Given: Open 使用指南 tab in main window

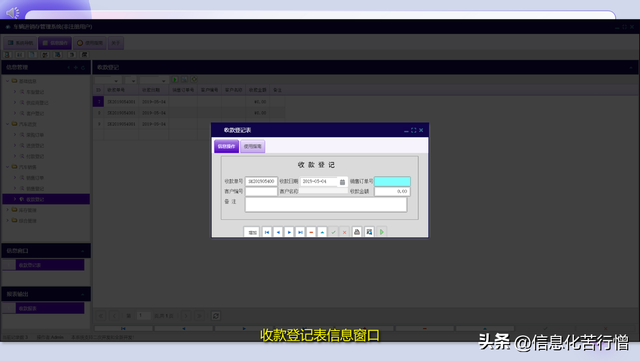Looking at the screenshot, I should click(90, 43).
